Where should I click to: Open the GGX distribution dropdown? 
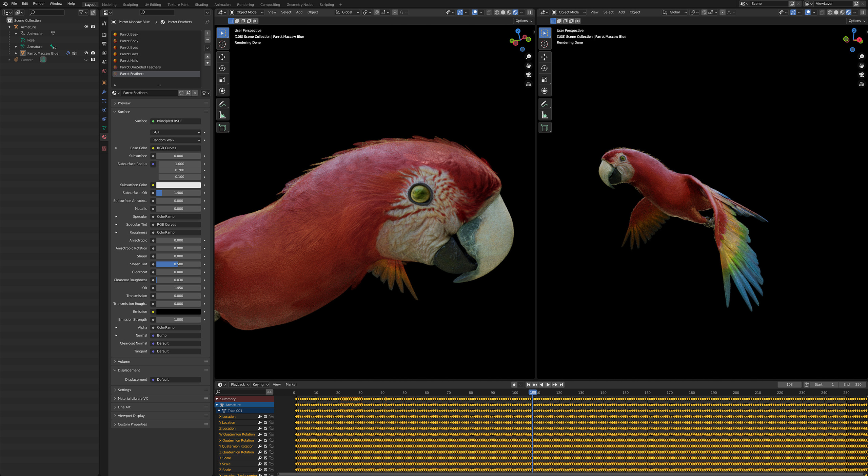(x=176, y=132)
